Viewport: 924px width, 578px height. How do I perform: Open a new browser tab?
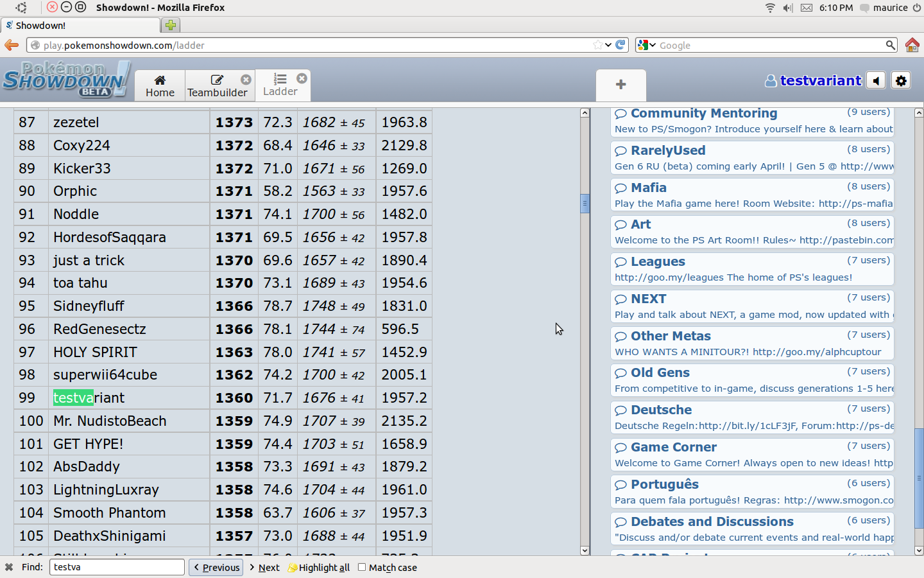click(x=171, y=25)
